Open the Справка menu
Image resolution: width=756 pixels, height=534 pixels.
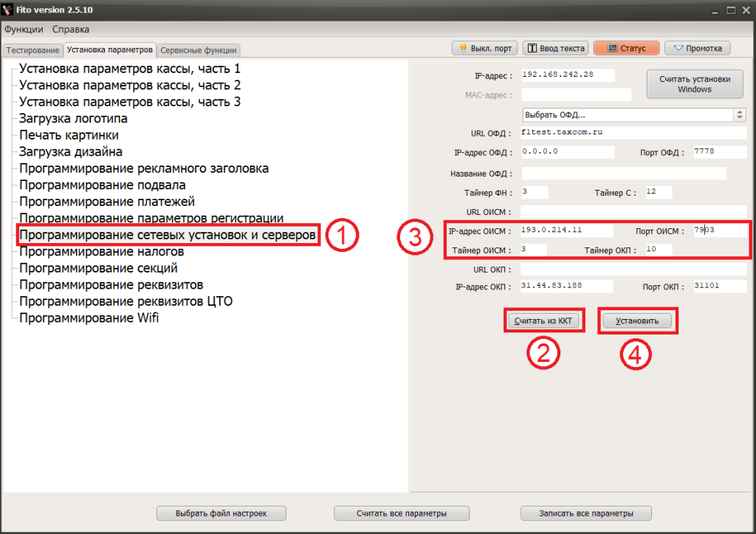click(70, 30)
